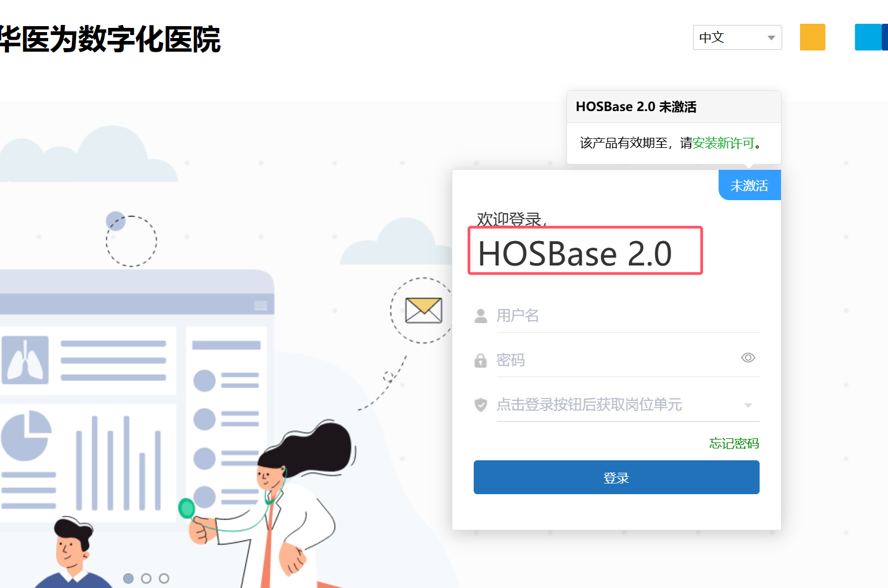Click the 登录 login button
The height and width of the screenshot is (588, 888).
(x=616, y=478)
